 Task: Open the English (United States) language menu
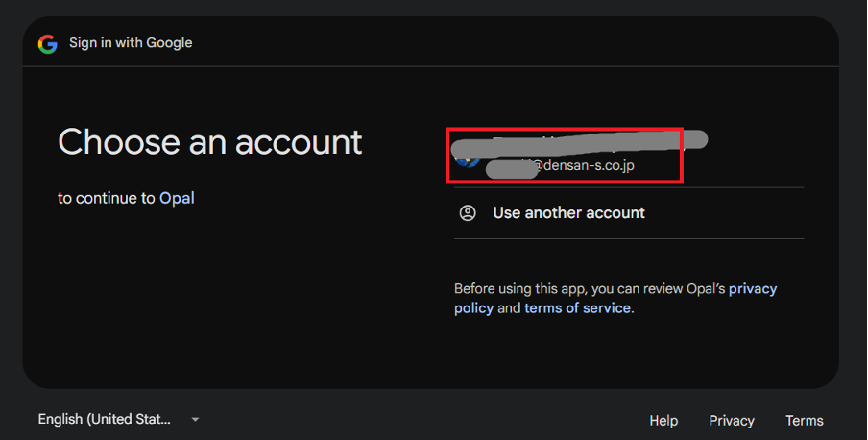(106, 420)
